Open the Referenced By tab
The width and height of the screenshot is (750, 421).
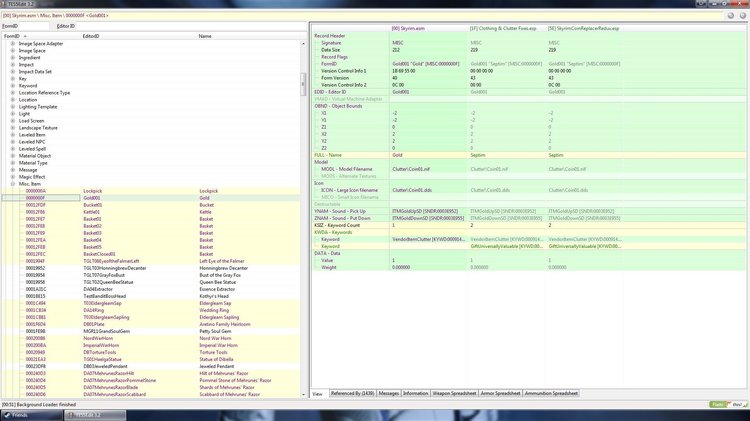(353, 393)
